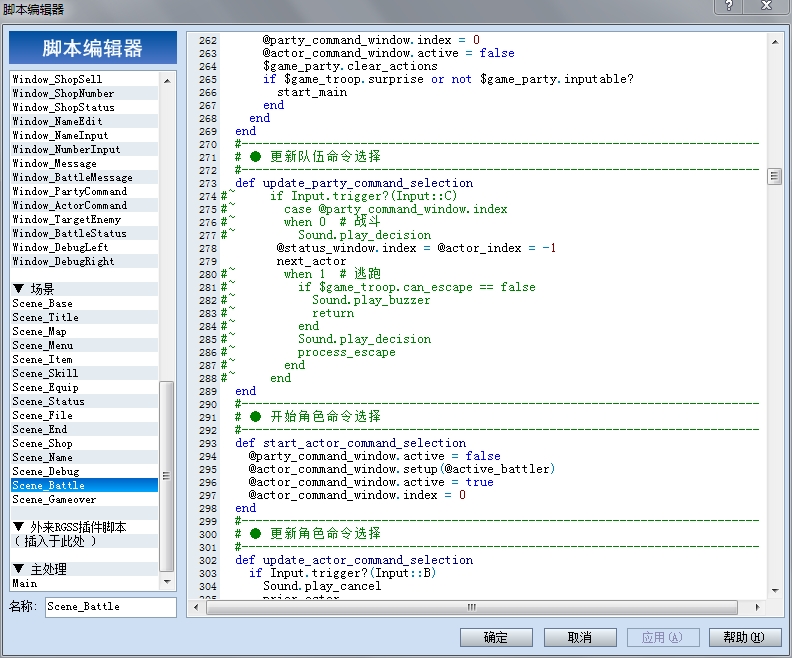Select Window_TargetEnemy script
Screen dimensions: 792x658
84,220
